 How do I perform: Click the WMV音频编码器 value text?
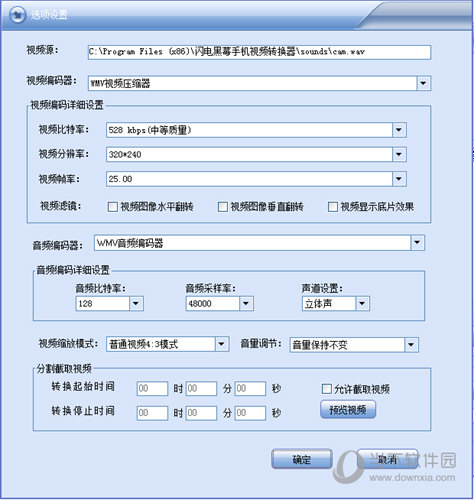pyautogui.click(x=130, y=243)
